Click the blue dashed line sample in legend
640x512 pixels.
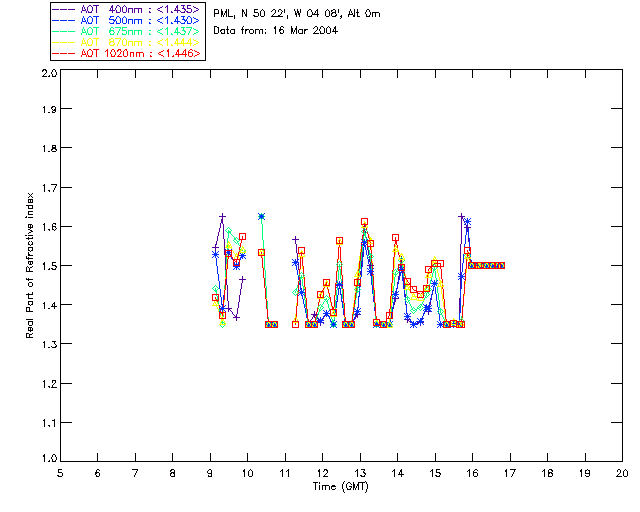point(64,20)
